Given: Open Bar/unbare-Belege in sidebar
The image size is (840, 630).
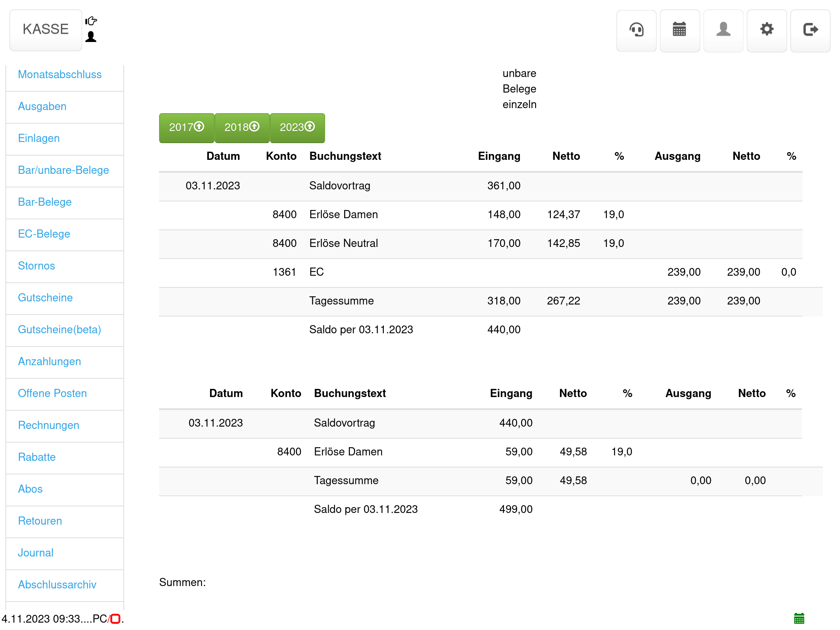Looking at the screenshot, I should coord(63,170).
